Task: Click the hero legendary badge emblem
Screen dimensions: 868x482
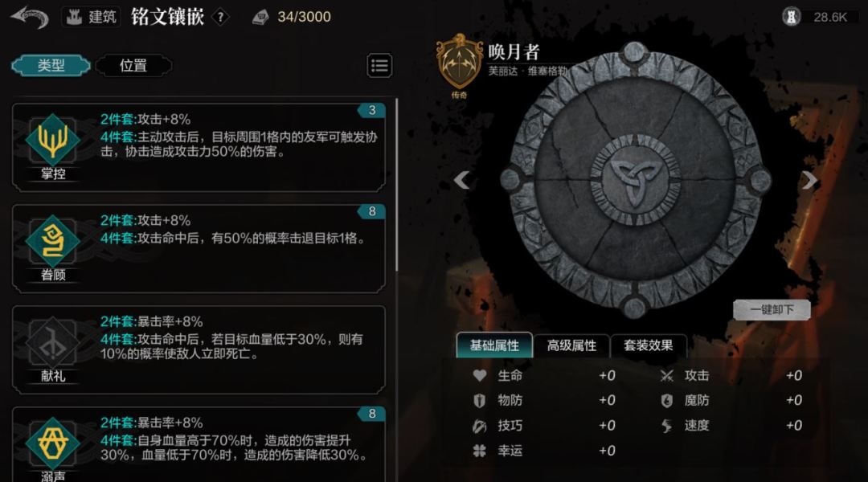Action: (460, 65)
